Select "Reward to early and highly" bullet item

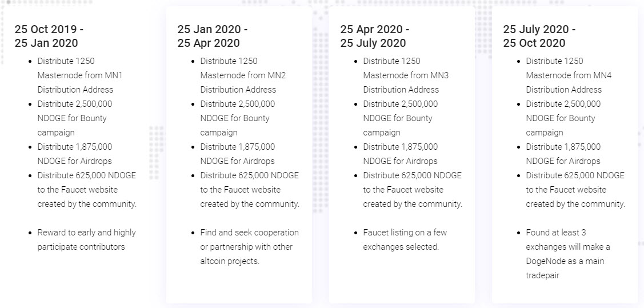(x=87, y=233)
